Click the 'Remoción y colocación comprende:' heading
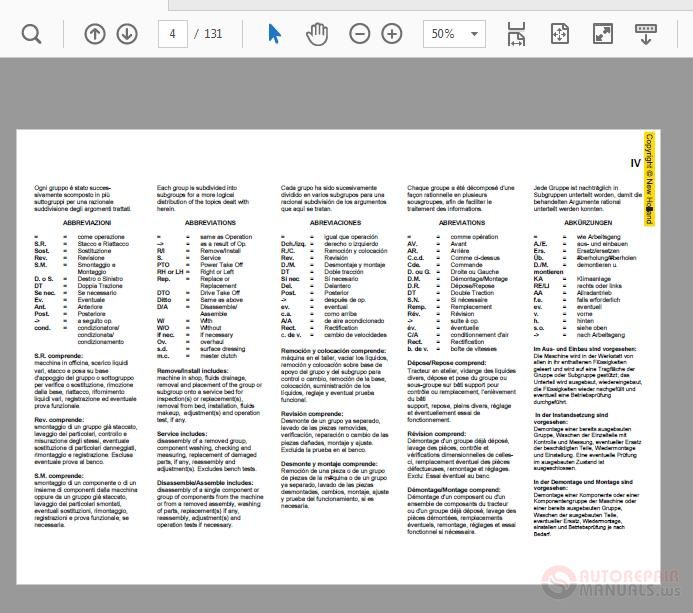The width and height of the screenshot is (693, 613). click(333, 351)
